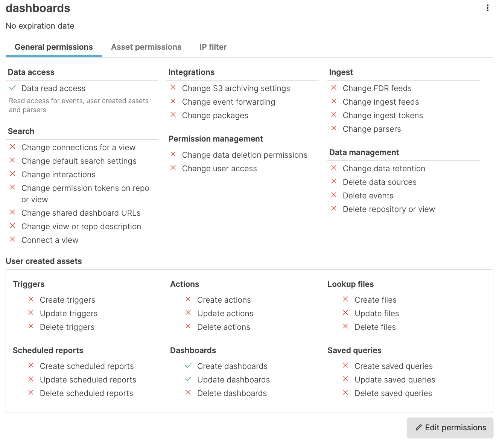Image resolution: width=502 pixels, height=448 pixels.
Task: Click the green check beside Data read access
Action: pyautogui.click(x=12, y=88)
